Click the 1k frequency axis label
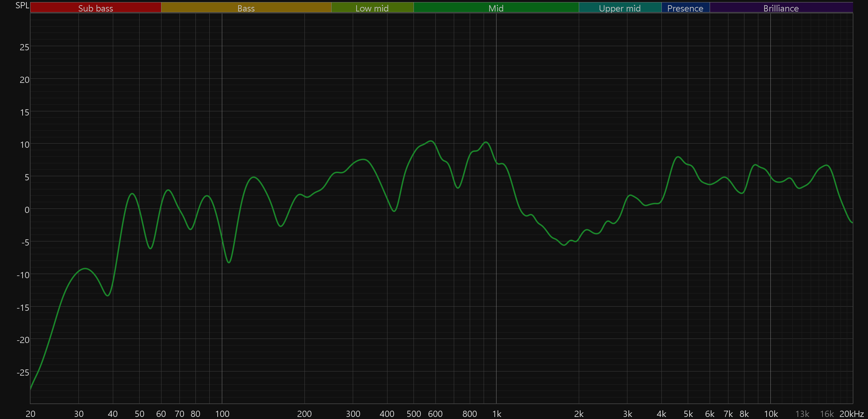The height and width of the screenshot is (419, 868). tap(497, 414)
